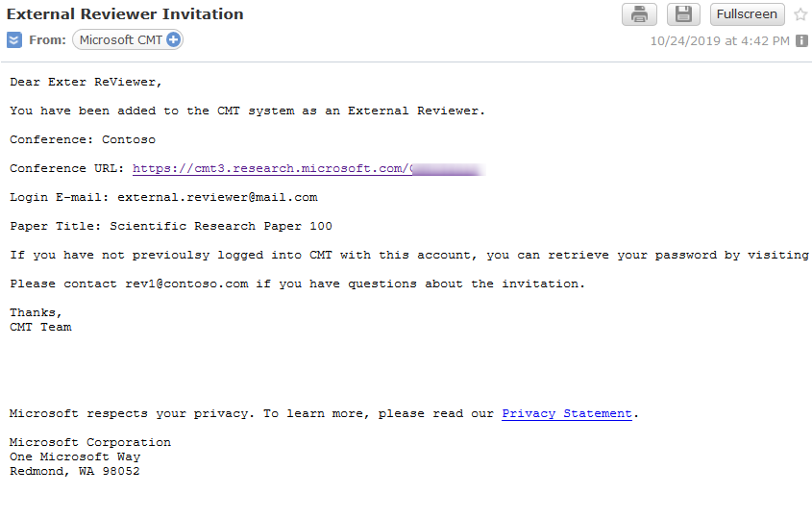Click the save (floppy disk) icon
The height and width of the screenshot is (518, 812).
point(683,14)
